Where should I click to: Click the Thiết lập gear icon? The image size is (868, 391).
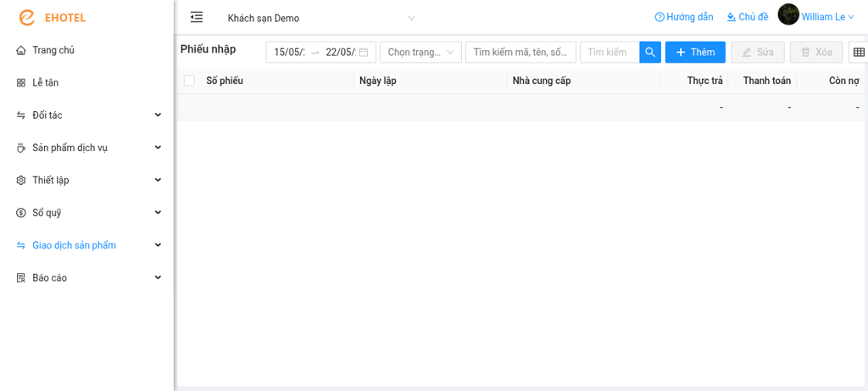[x=21, y=181]
